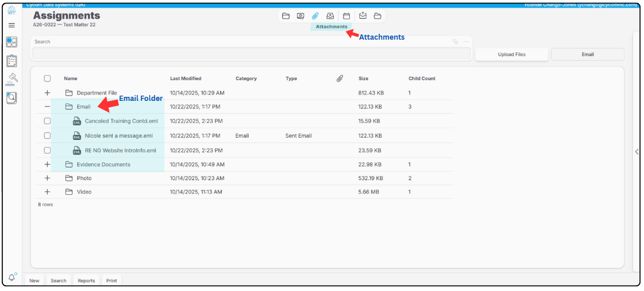Open the money bill icon in toolbar
This screenshot has width=644, height=291.
pos(300,16)
